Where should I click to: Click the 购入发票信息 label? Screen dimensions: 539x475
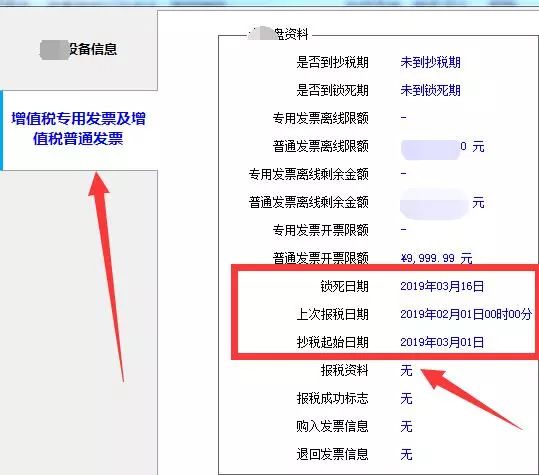tap(332, 427)
